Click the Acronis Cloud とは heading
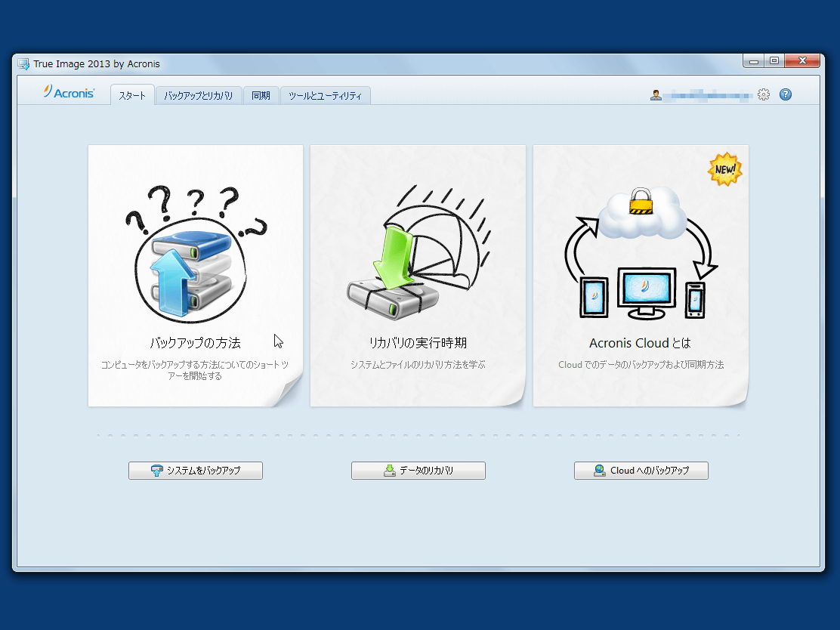The height and width of the screenshot is (630, 840). pos(640,343)
